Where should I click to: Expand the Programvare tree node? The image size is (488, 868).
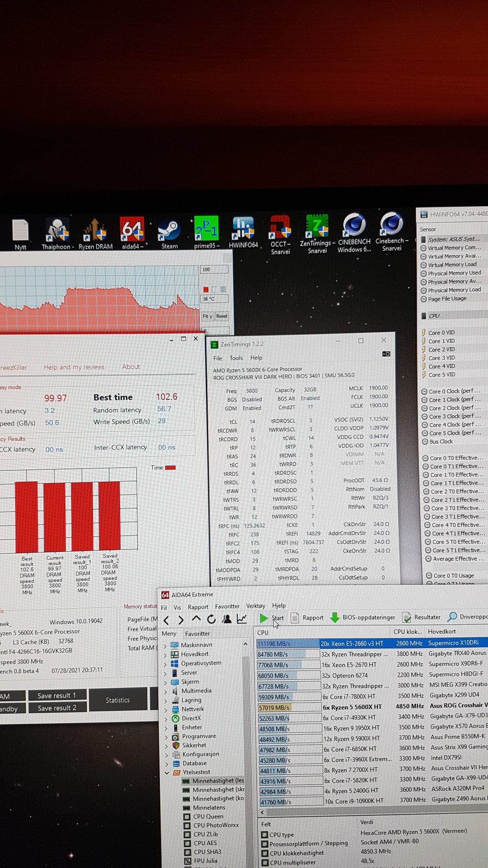167,737
